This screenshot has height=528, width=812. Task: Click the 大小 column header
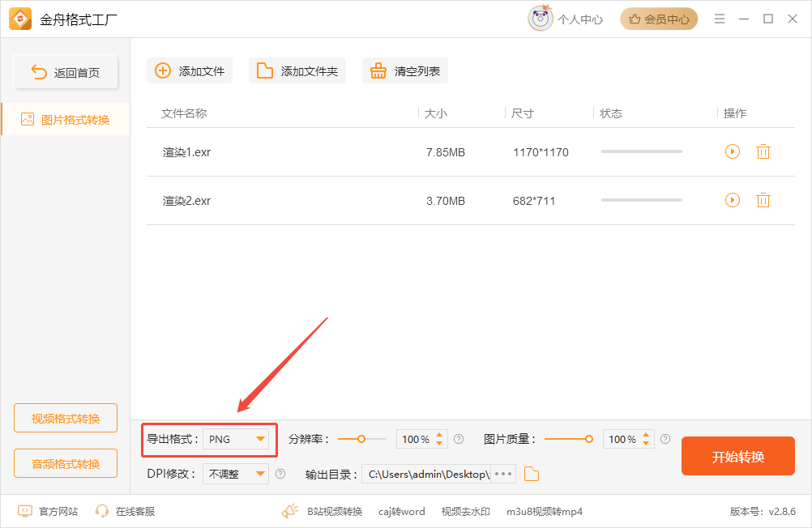(435, 113)
